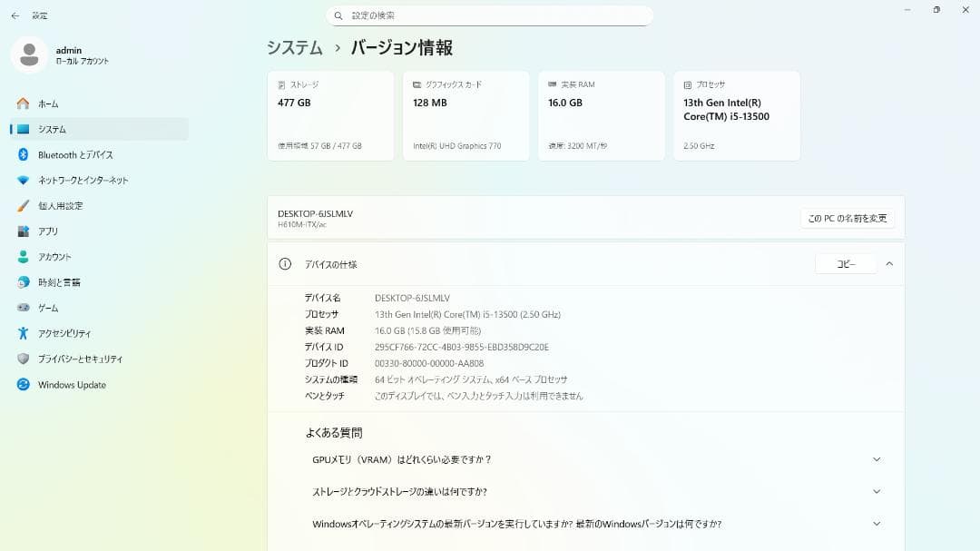Click the 個人用設定 paintbrush icon
The width and height of the screenshot is (980, 551).
tap(18, 205)
